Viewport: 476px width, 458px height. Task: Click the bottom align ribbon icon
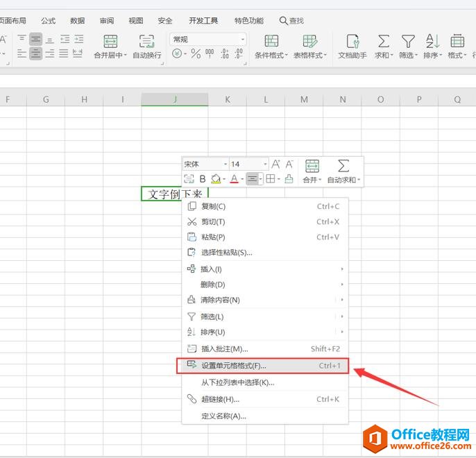tap(50, 40)
